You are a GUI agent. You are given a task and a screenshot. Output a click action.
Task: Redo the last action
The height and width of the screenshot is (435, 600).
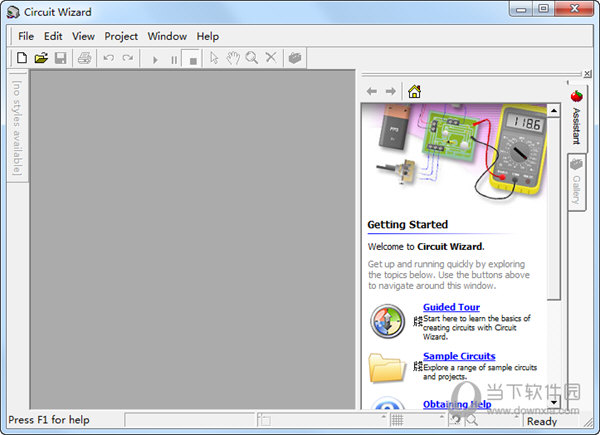pos(128,58)
